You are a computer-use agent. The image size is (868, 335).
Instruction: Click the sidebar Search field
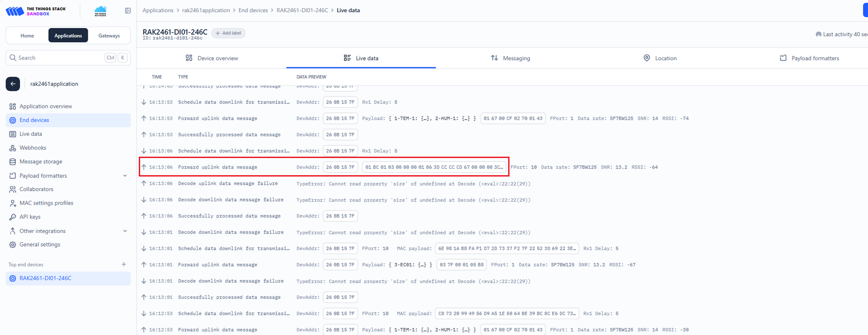(59, 58)
